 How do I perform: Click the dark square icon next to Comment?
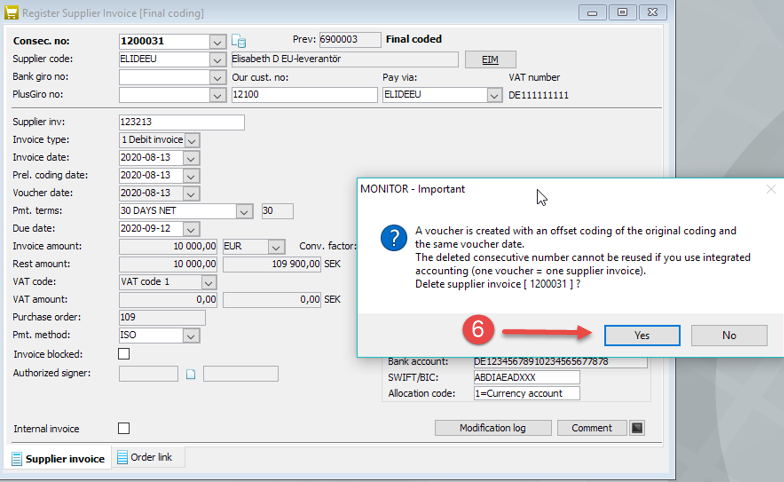636,428
